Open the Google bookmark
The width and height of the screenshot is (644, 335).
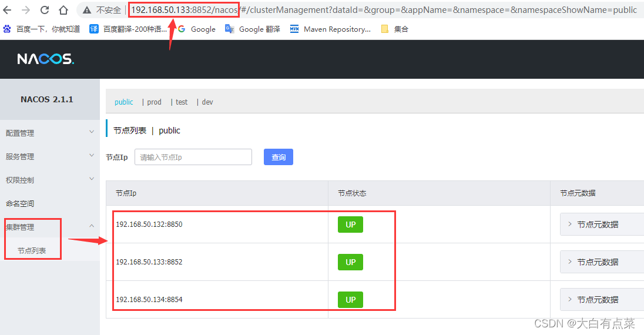(197, 29)
